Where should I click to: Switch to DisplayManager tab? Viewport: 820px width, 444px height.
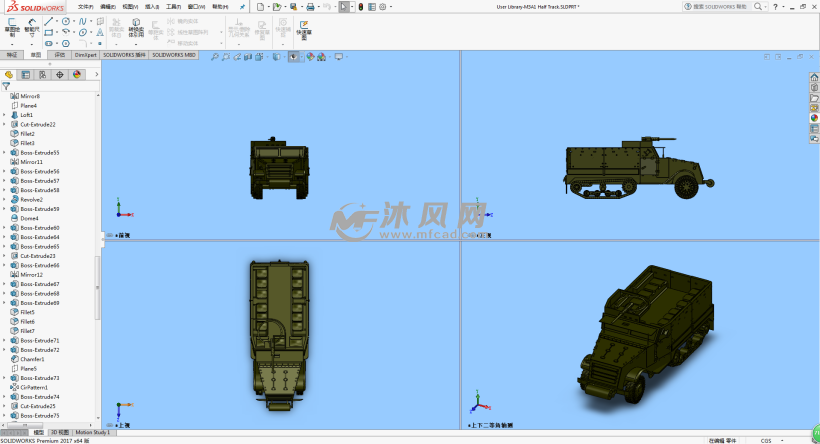pos(77,75)
